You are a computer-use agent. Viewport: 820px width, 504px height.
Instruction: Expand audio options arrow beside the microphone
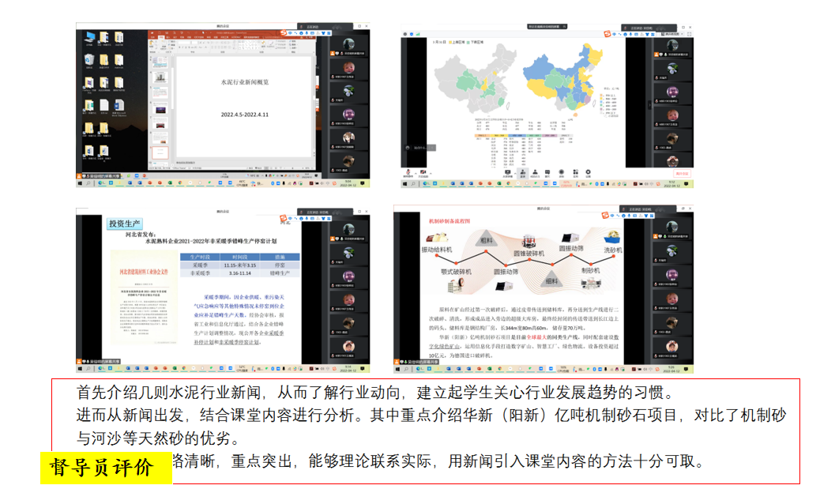coord(416,172)
